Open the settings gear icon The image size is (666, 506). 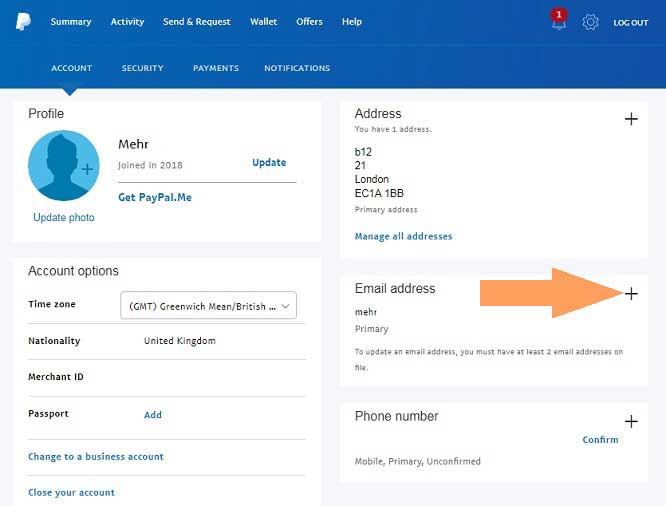(x=590, y=22)
